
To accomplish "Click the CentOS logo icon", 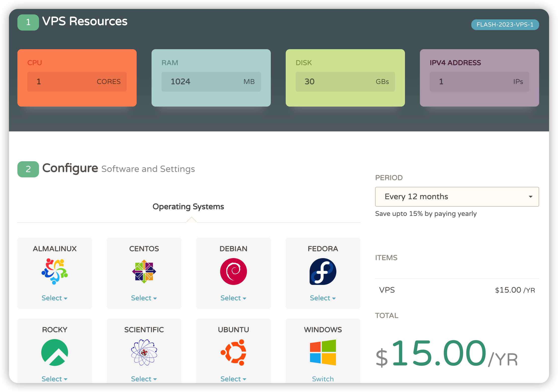I will 144,271.
